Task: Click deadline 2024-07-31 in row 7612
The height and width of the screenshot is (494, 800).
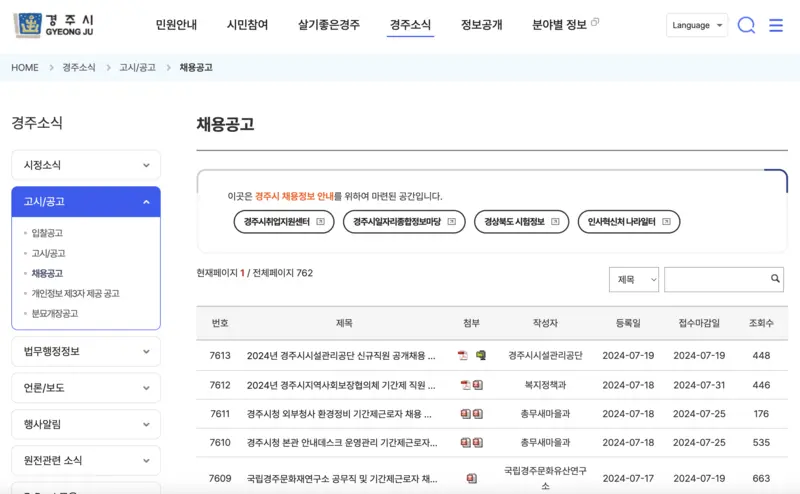Action: coord(699,385)
